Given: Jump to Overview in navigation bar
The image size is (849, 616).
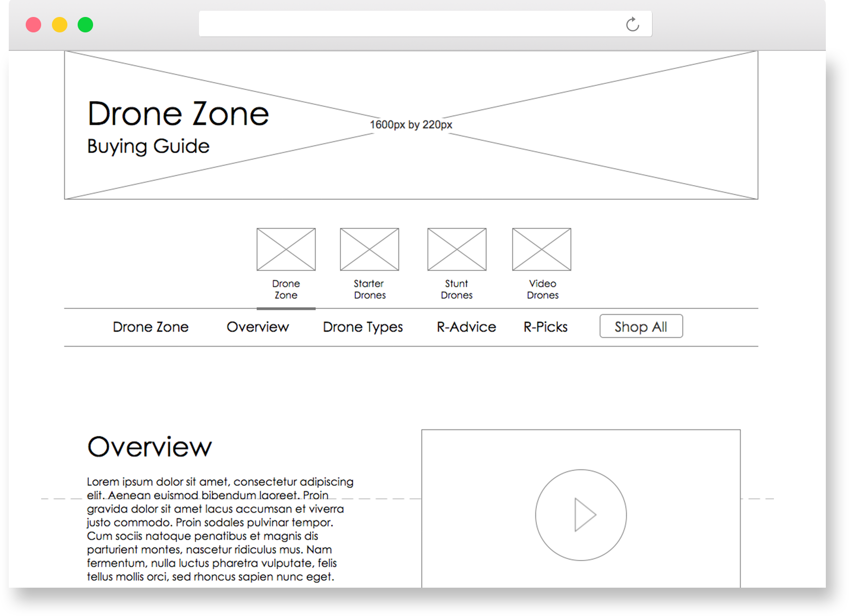Looking at the screenshot, I should click(x=258, y=327).
